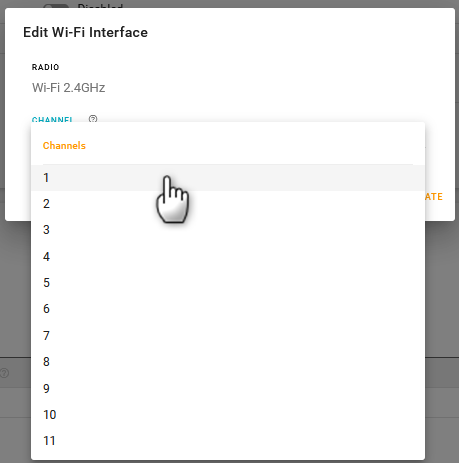Click the RADIO label in the dialog
459x463 pixels.
46,67
